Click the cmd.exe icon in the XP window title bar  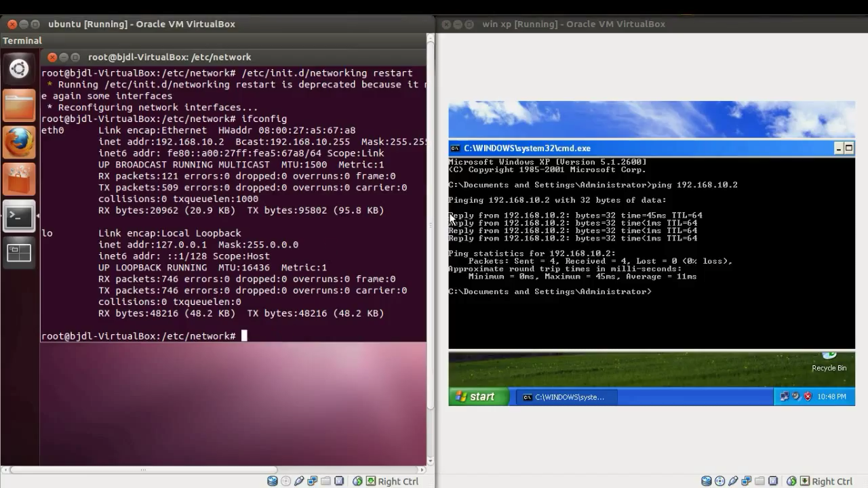click(456, 148)
